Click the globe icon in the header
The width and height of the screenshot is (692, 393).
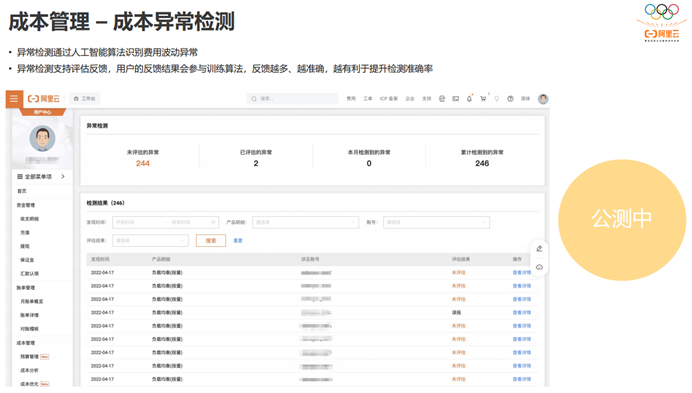coord(442,99)
